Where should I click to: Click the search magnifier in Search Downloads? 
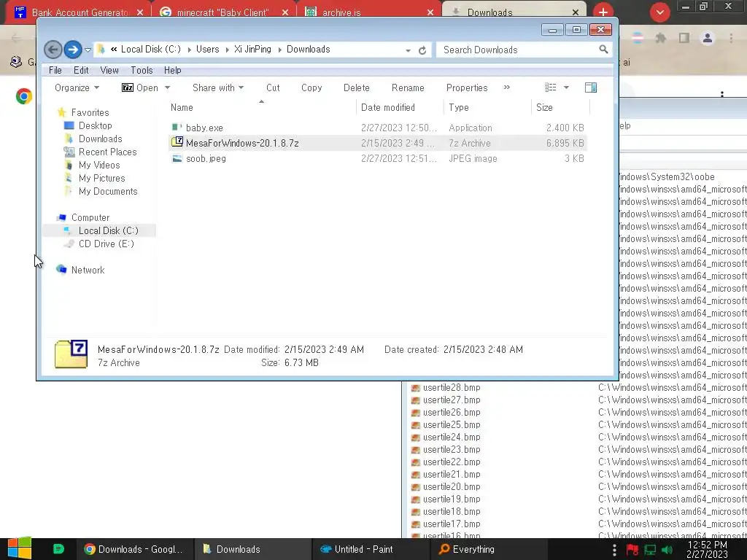[x=603, y=50]
